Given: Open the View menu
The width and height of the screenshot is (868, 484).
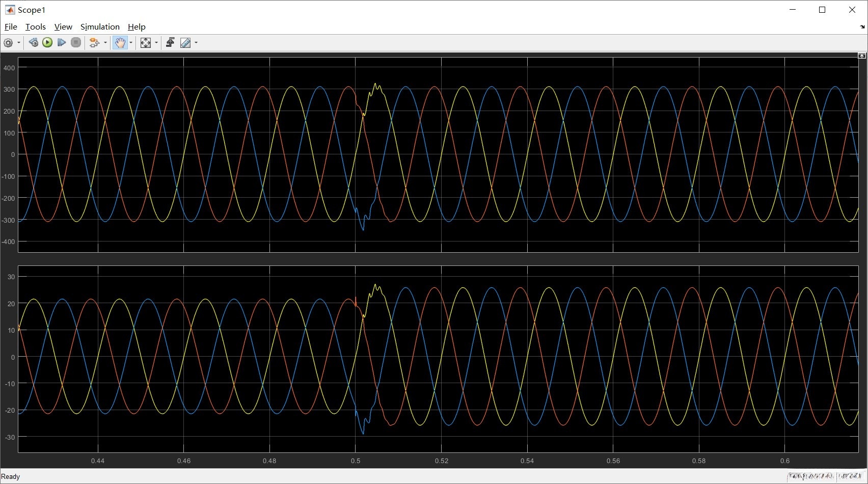Looking at the screenshot, I should pos(63,27).
